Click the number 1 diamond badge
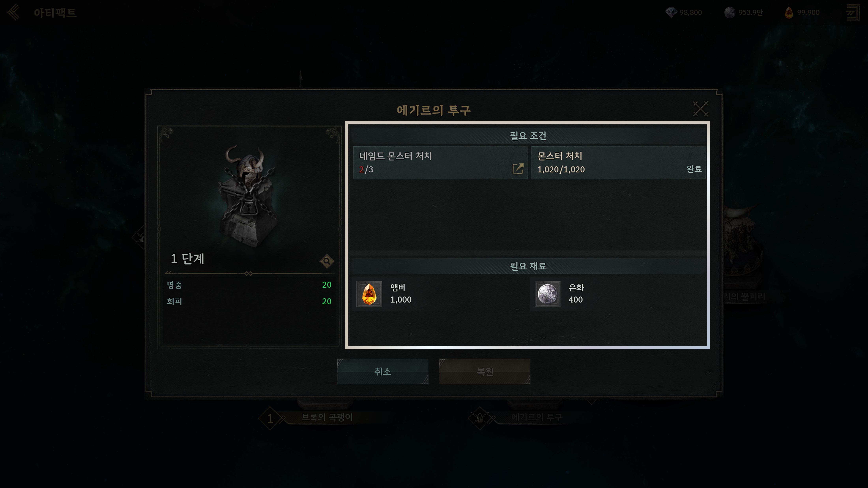 pyautogui.click(x=270, y=418)
